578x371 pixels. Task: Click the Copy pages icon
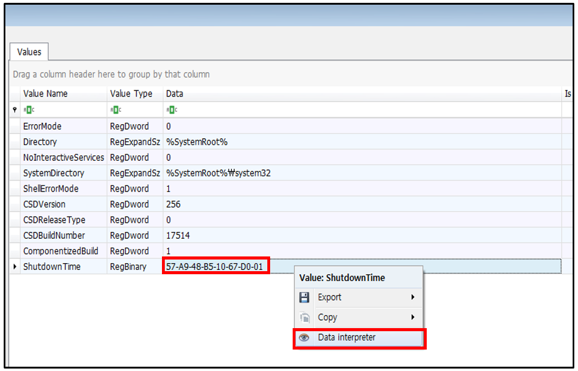(304, 317)
